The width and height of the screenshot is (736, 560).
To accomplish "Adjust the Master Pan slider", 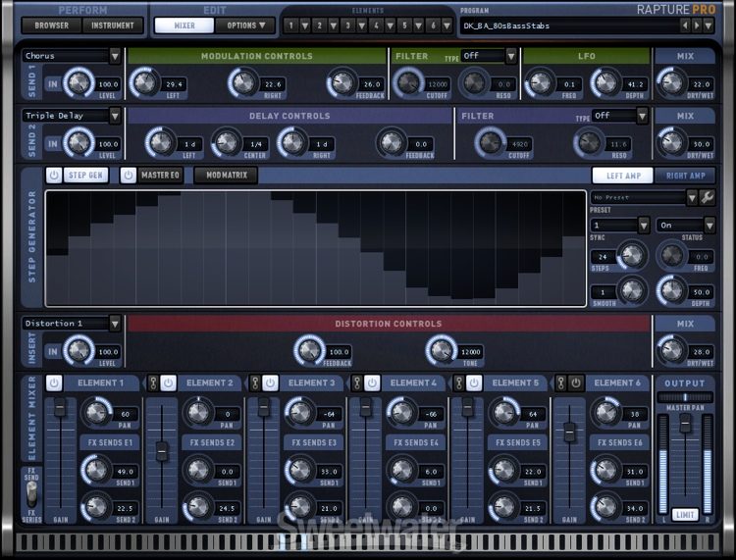I will tap(685, 397).
